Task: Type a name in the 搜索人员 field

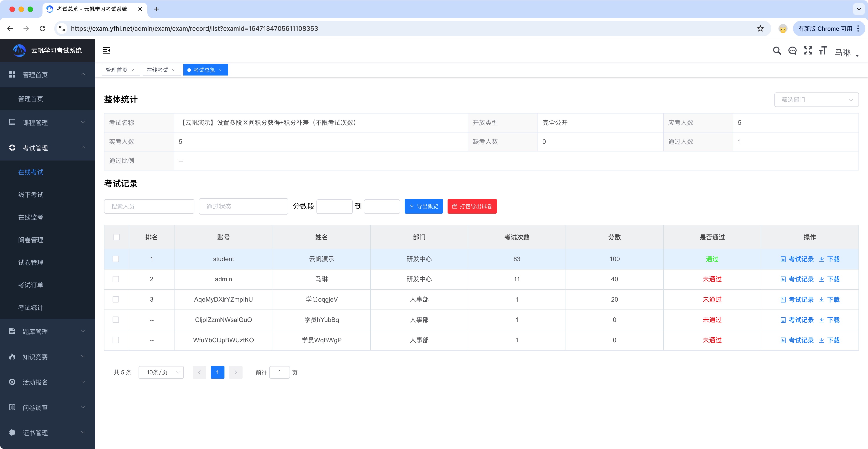Action: 149,206
